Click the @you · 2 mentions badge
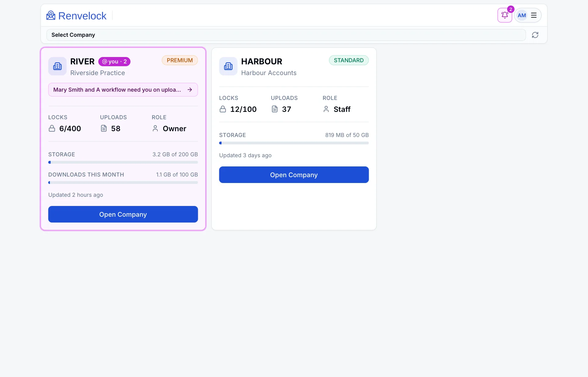The image size is (588, 377). pyautogui.click(x=114, y=62)
